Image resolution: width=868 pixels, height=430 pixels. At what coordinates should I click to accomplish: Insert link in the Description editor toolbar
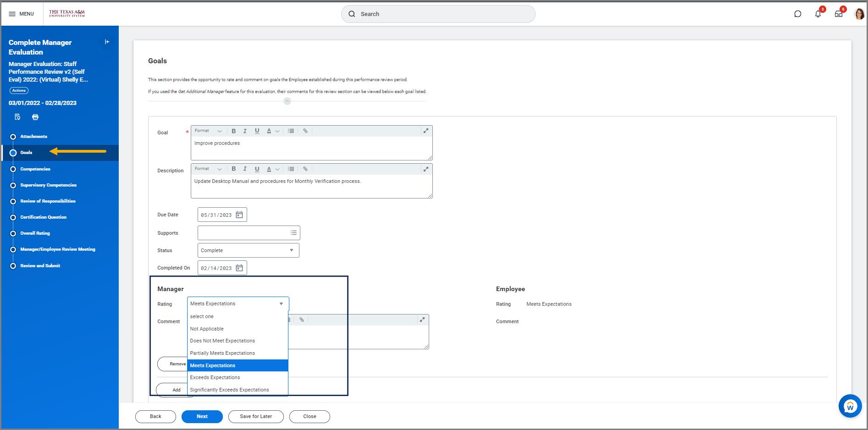[x=305, y=169]
